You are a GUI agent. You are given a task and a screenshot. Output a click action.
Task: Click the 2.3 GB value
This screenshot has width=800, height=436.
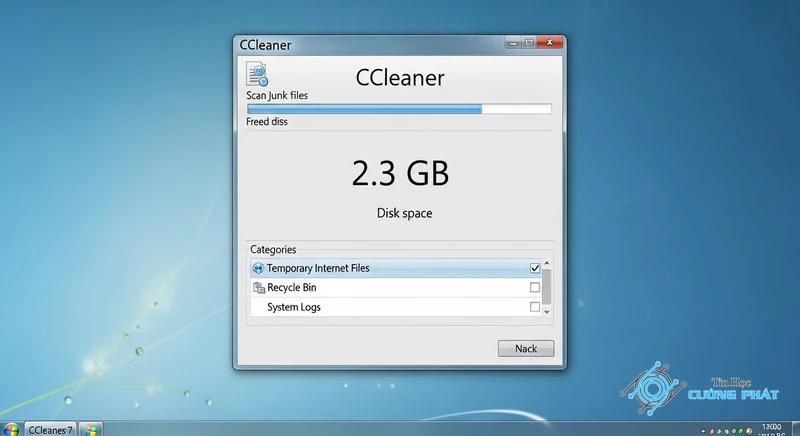401,173
